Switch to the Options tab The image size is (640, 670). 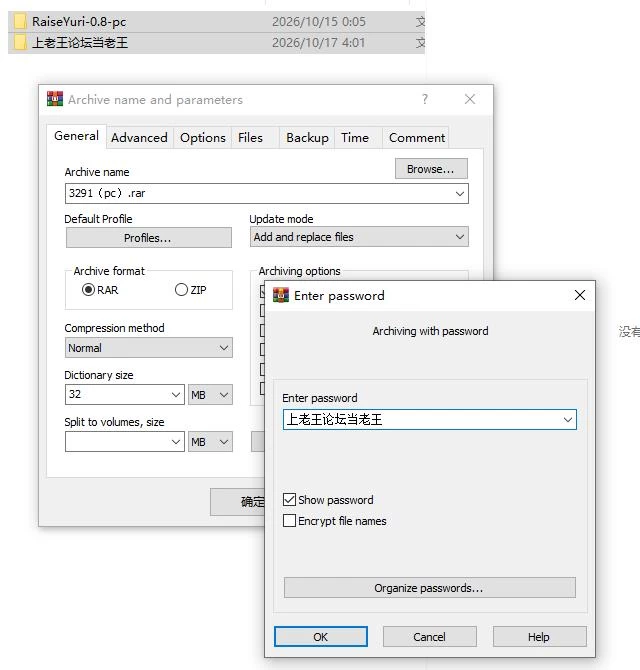coord(203,138)
